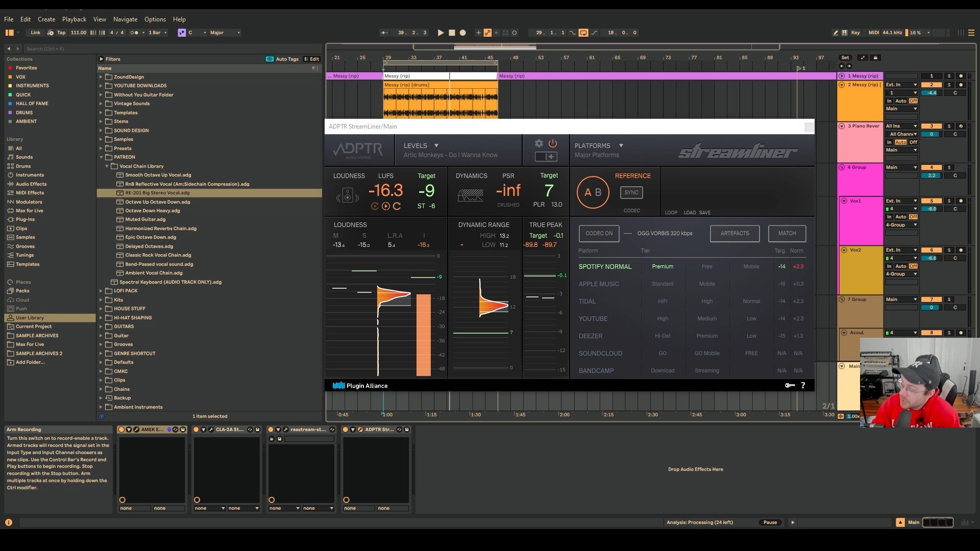Click the dynamics waveform meter icon
The height and width of the screenshot is (551, 980).
tap(471, 195)
